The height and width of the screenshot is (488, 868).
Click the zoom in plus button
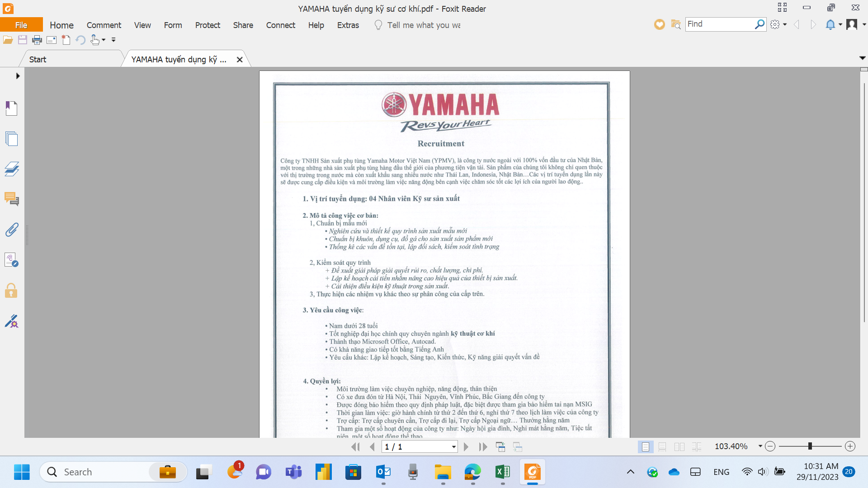tap(850, 446)
